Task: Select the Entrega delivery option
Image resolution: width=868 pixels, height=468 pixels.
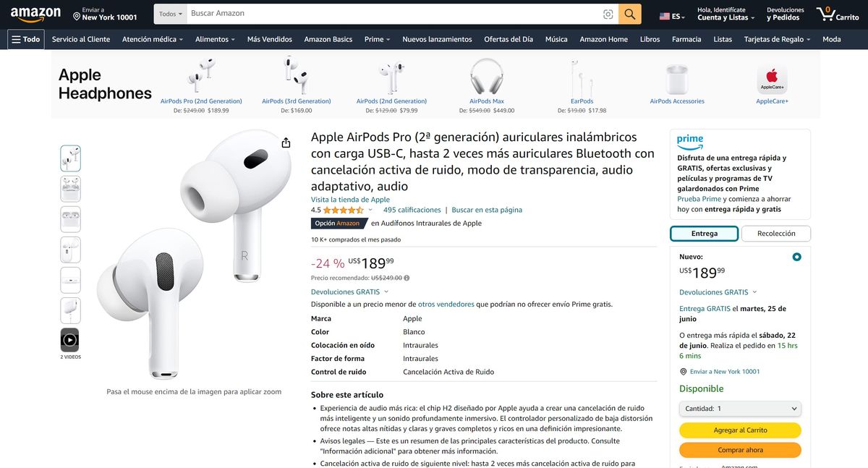Action: pyautogui.click(x=704, y=234)
